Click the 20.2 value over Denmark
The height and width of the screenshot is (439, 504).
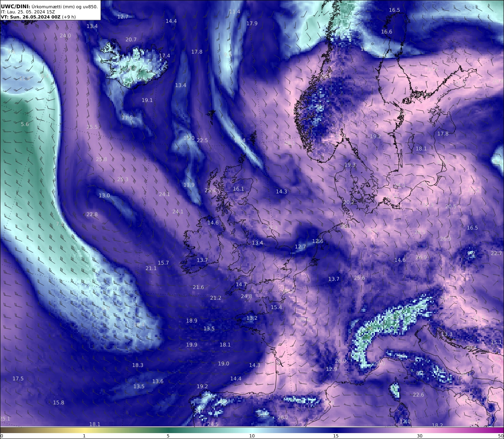click(x=349, y=202)
